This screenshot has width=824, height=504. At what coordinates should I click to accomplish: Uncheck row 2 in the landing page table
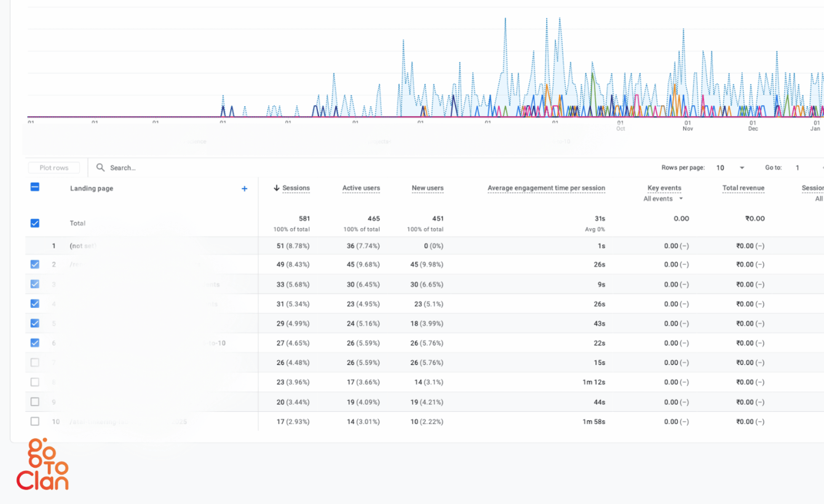coord(34,264)
